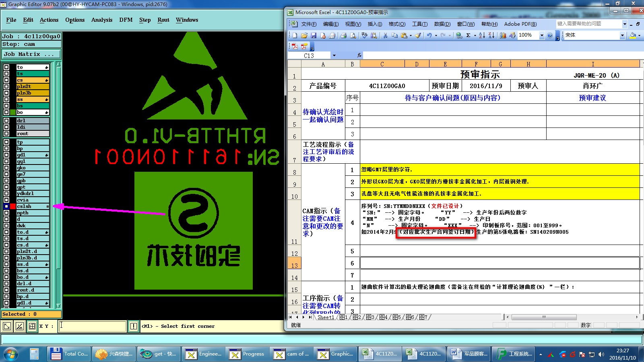The height and width of the screenshot is (362, 644).
Task: Click the X Y coordinate input field
Action: (93, 326)
